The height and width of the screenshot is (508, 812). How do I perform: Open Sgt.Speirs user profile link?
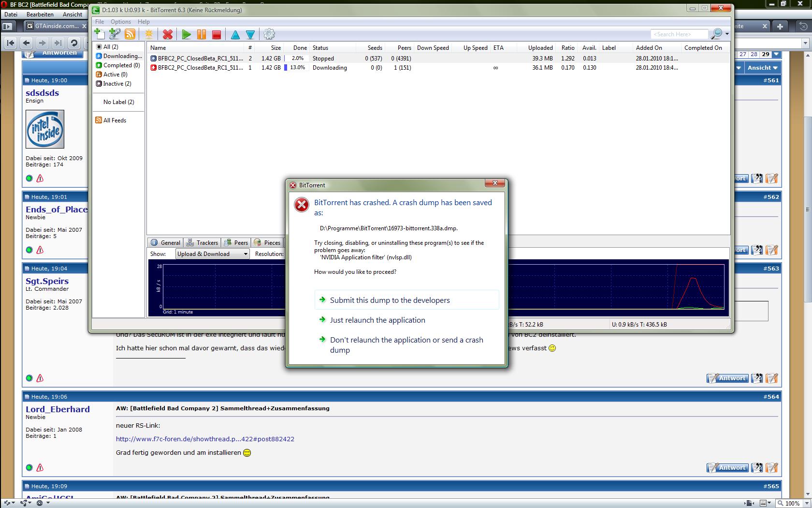(x=47, y=281)
